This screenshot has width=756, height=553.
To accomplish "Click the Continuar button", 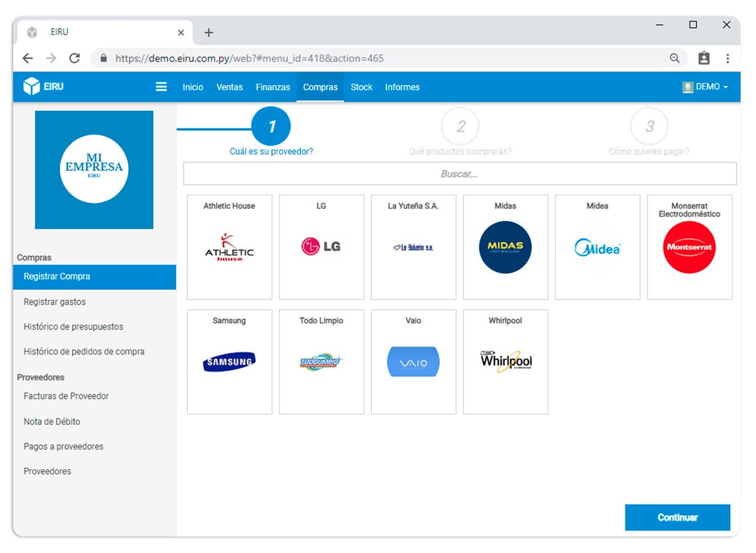I will [x=677, y=517].
